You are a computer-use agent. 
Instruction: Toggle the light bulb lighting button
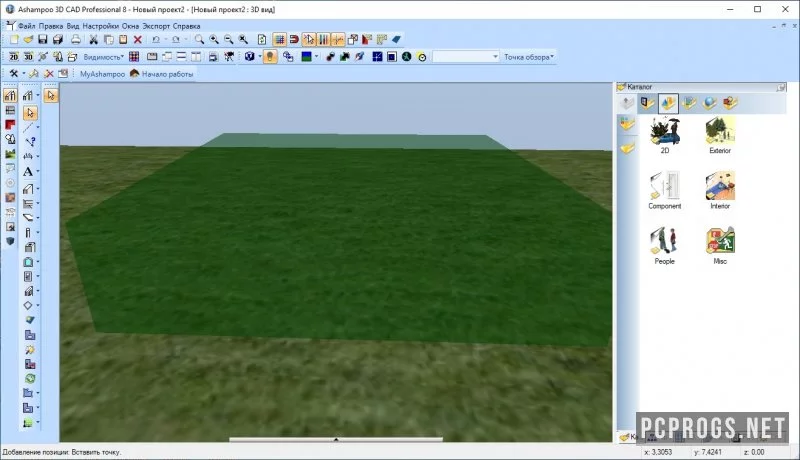[x=270, y=57]
